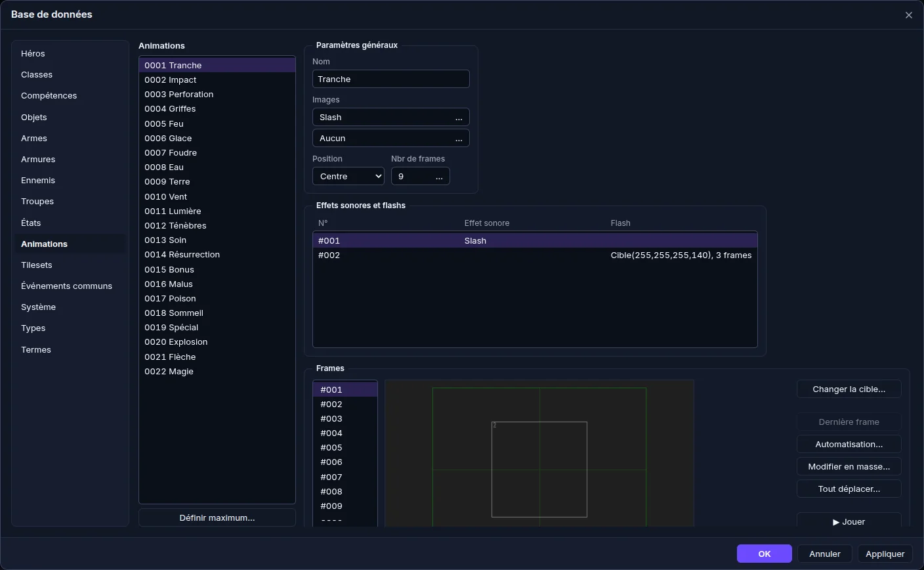This screenshot has height=570, width=924.
Task: Select animation 0002 Impact
Action: coord(217,79)
